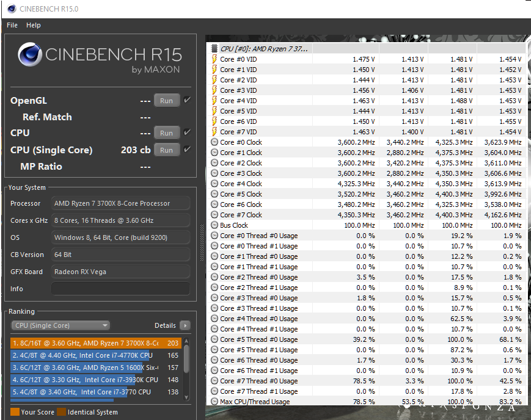Image resolution: width=531 pixels, height=420 pixels.
Task: Click the lightning icon beside Core #6 VID
Action: tap(214, 121)
